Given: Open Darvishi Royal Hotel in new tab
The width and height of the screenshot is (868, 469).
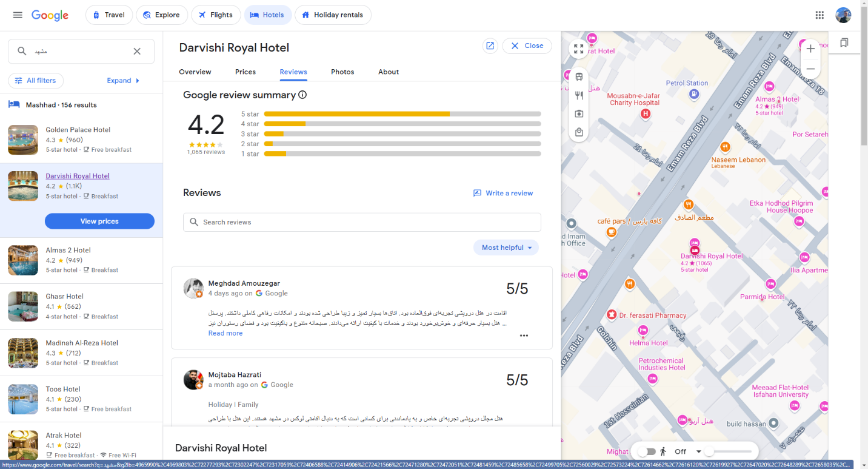Looking at the screenshot, I should click(x=490, y=46).
